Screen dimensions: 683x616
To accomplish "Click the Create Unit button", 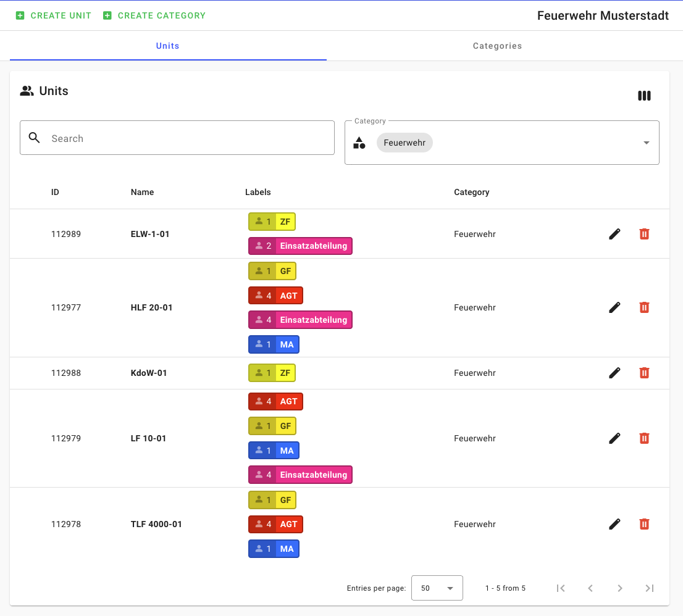I will click(54, 15).
